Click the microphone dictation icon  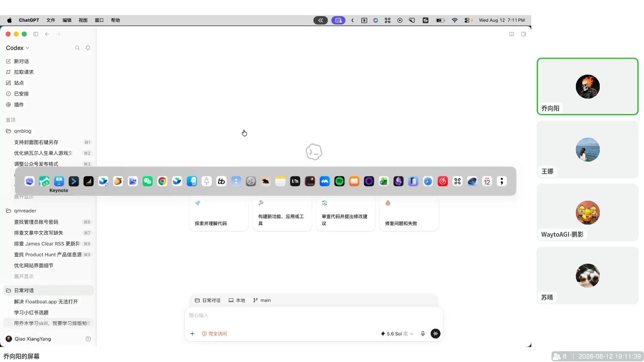(x=423, y=334)
